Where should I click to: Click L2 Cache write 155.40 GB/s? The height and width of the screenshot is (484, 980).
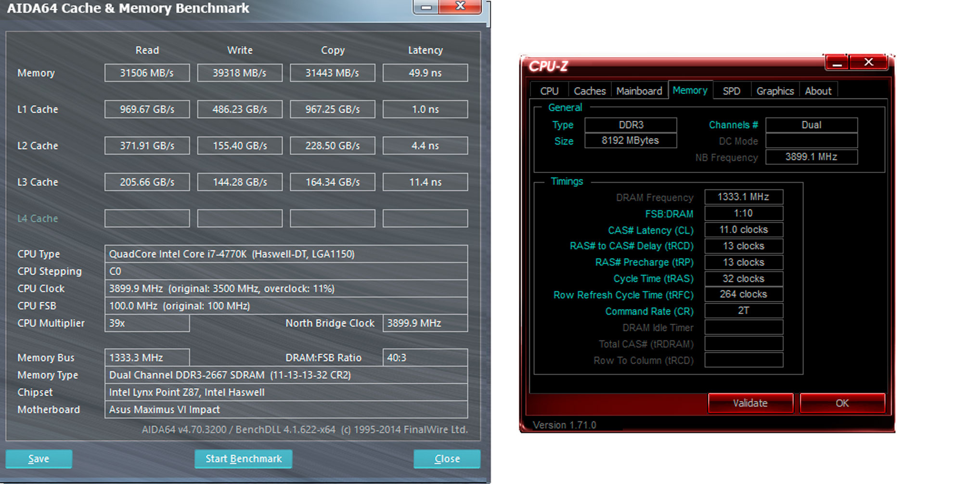[240, 145]
